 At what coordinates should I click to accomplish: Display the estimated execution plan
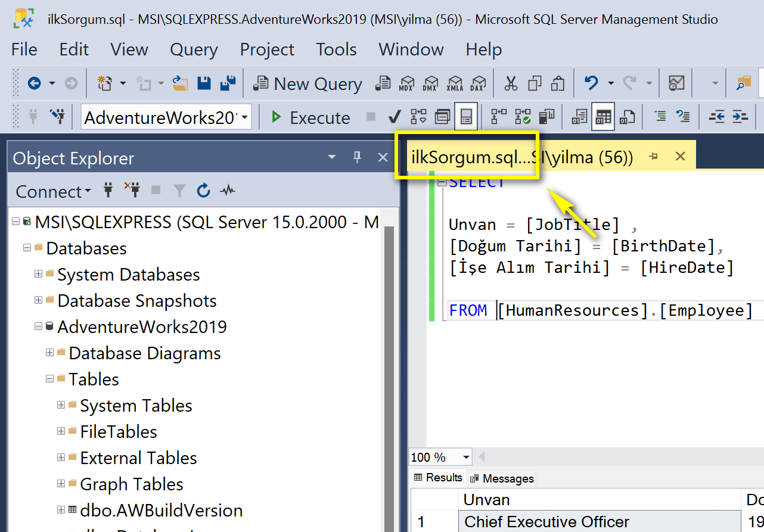pyautogui.click(x=419, y=117)
